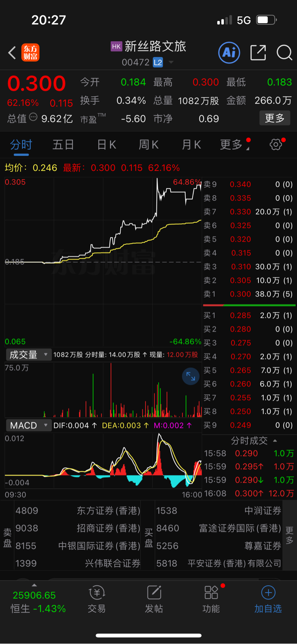Tap the large 0.300 current price
Image resolution: width=297 pixels, height=644 pixels.
pos(36,84)
